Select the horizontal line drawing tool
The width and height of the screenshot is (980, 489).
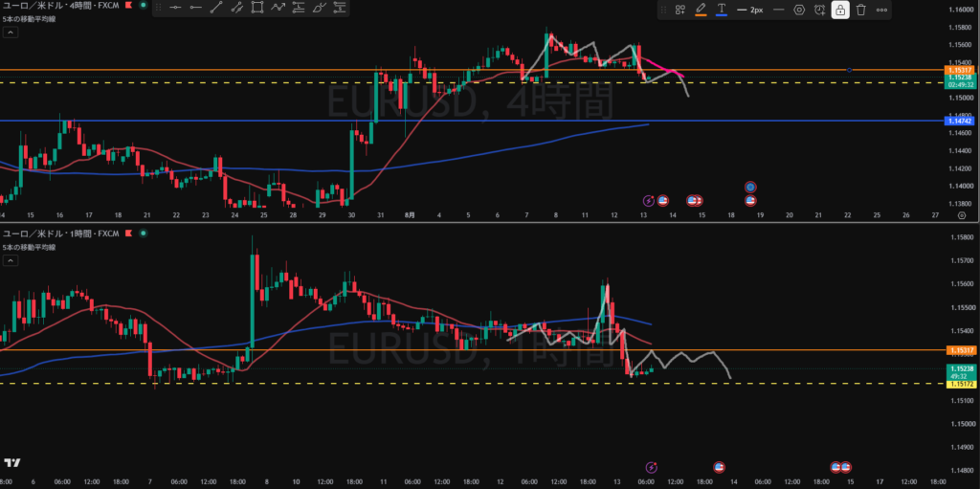(x=176, y=8)
